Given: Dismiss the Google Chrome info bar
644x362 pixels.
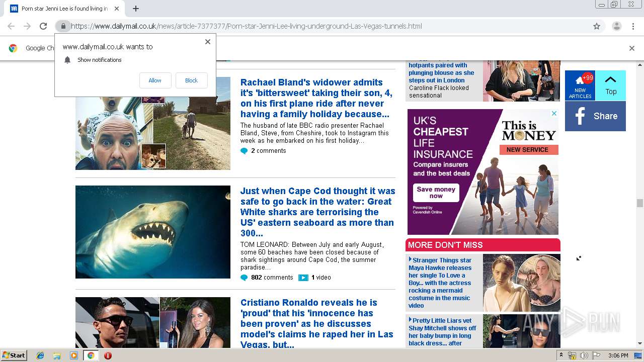Looking at the screenshot, I should [x=632, y=48].
